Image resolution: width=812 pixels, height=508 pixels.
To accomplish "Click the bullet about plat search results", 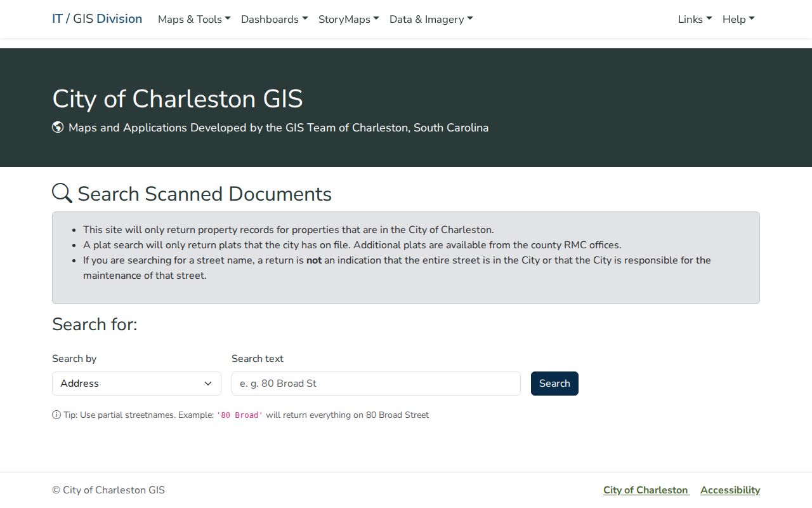I will [352, 244].
